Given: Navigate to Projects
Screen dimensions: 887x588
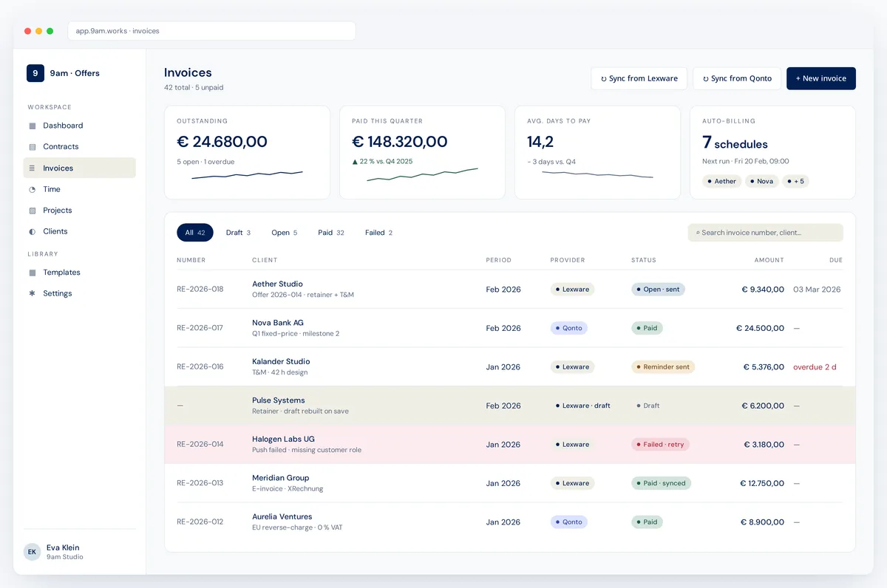Looking at the screenshot, I should point(79,211).
